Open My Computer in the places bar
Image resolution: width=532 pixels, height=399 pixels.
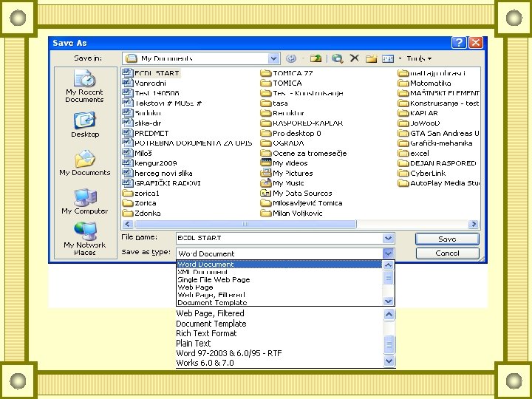(85, 202)
